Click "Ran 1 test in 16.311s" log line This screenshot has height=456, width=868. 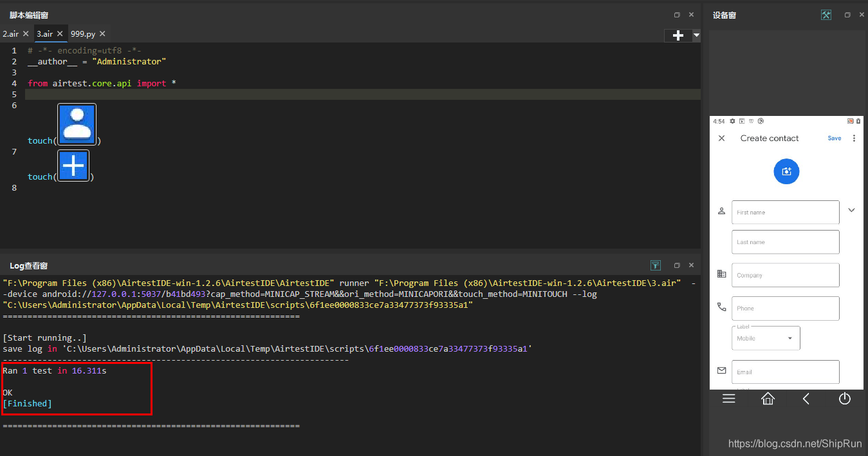(54, 370)
